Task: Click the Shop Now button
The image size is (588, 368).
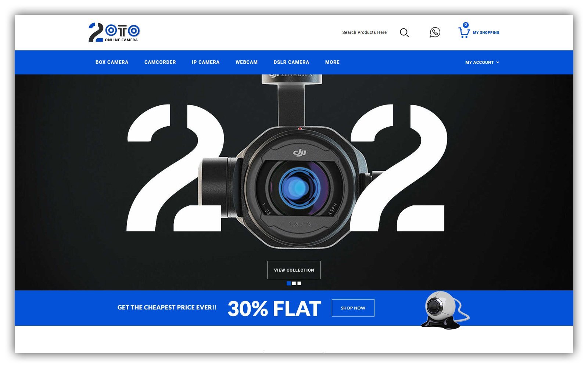Action: pos(353,308)
